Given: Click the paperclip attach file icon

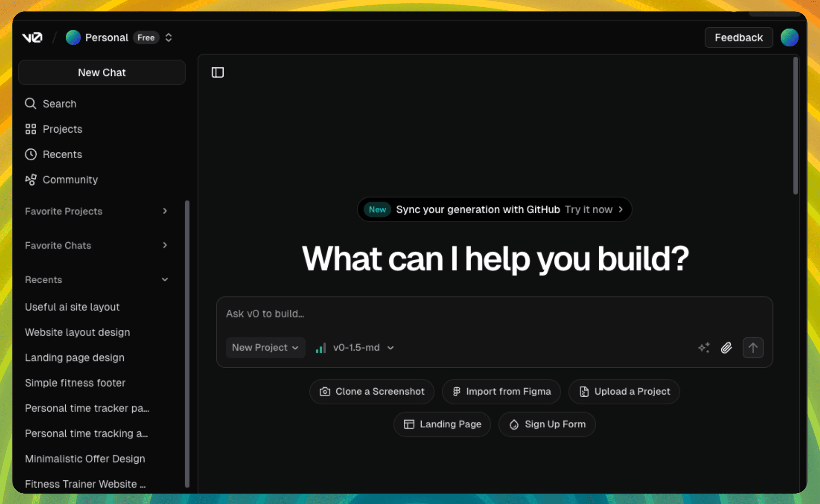Looking at the screenshot, I should 726,348.
